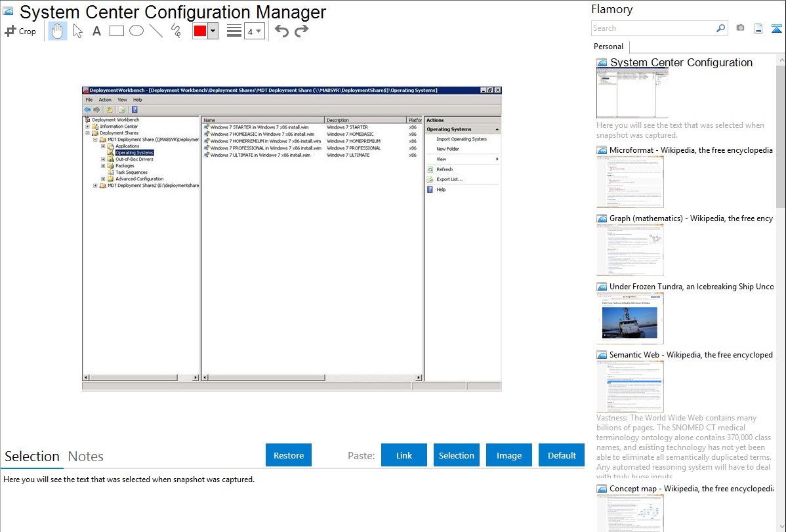Click the Concept map snapshot title
Image resolution: width=786 pixels, height=532 pixels.
point(692,488)
